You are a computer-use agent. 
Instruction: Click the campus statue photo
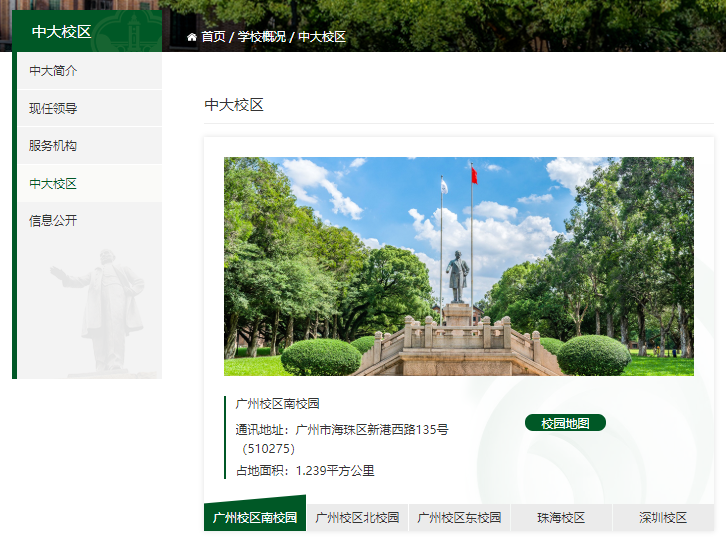point(459,266)
